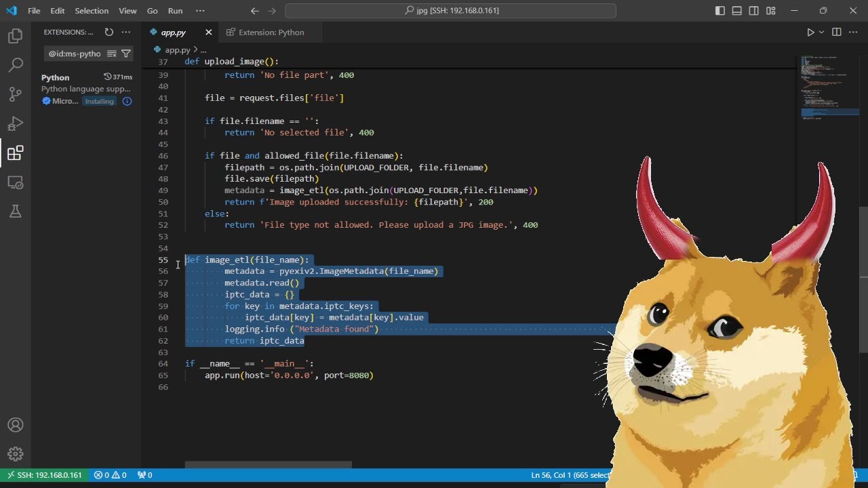This screenshot has height=488, width=868.
Task: Click the 'EXTENSIONS:' panel title
Action: coord(68,32)
